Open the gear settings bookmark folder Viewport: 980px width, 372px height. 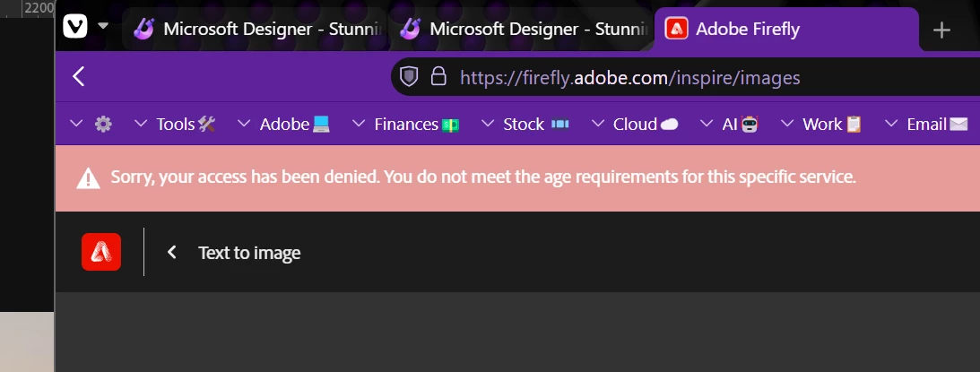(91, 124)
